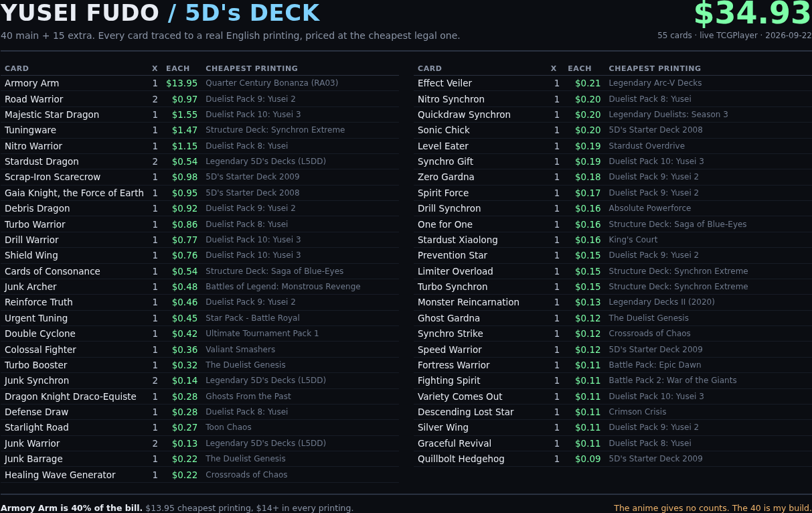
Task: Select Healing Wave Generator card name
Action: (x=60, y=475)
